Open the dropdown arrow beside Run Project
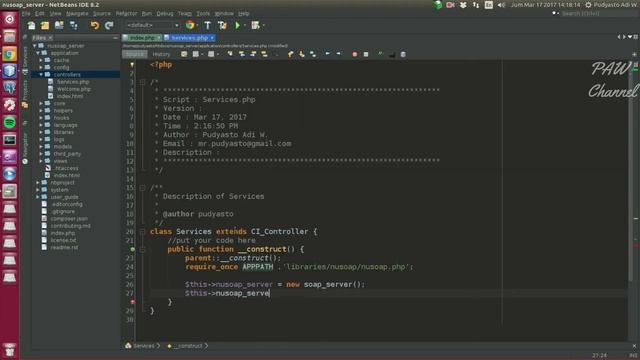The height and width of the screenshot is (360, 640). point(244,25)
